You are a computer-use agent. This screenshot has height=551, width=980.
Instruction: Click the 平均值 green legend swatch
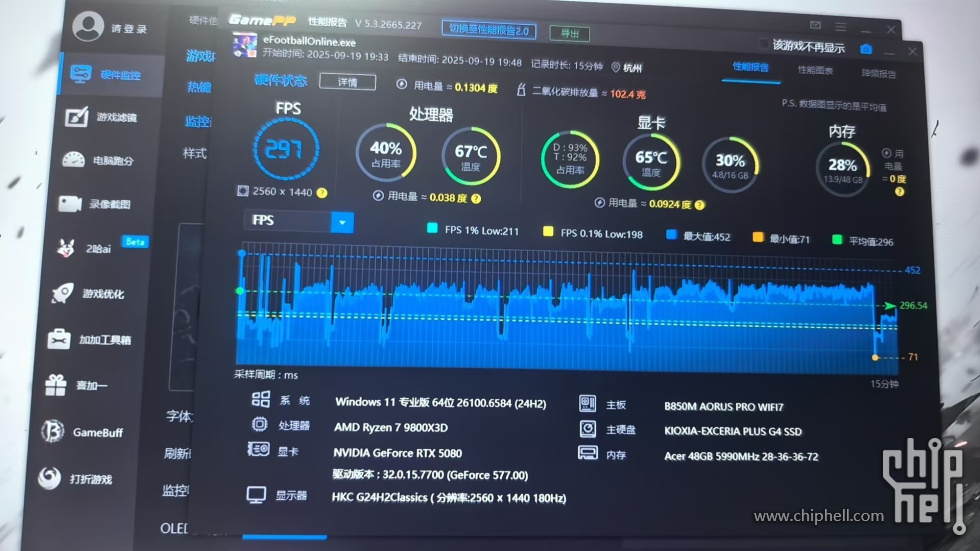click(x=837, y=240)
